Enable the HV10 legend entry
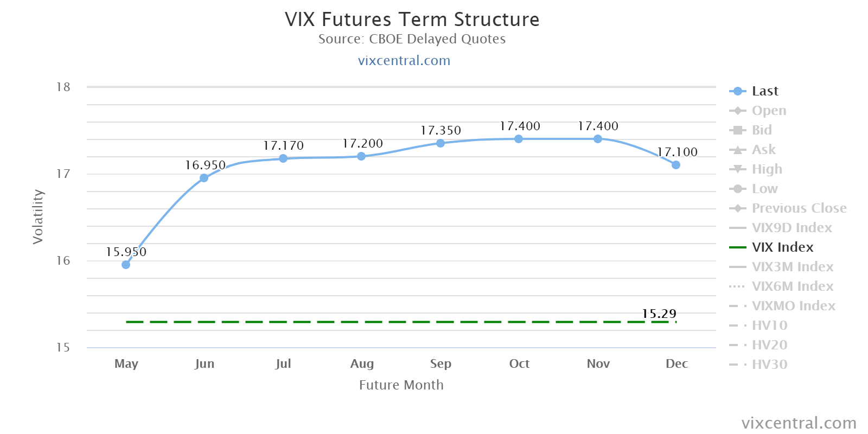868x434 pixels. [769, 325]
